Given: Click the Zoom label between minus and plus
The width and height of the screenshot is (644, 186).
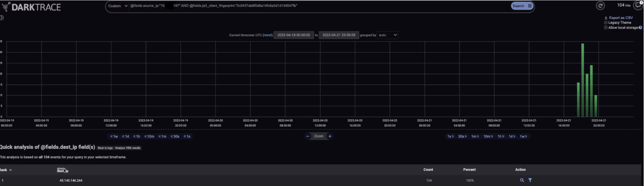Looking at the screenshot, I should [319, 136].
